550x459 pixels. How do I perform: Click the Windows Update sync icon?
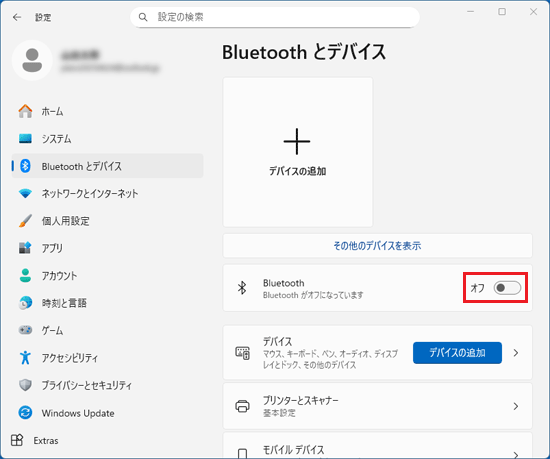coord(25,412)
